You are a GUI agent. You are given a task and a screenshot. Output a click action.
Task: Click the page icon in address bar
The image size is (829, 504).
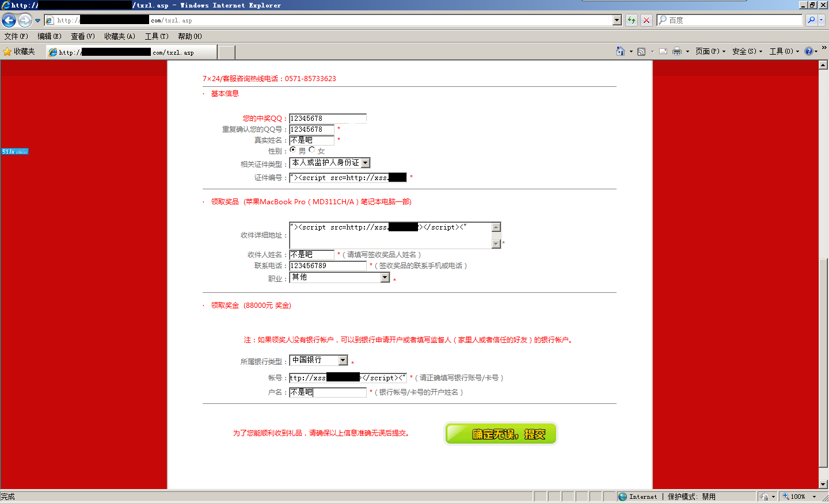click(50, 20)
